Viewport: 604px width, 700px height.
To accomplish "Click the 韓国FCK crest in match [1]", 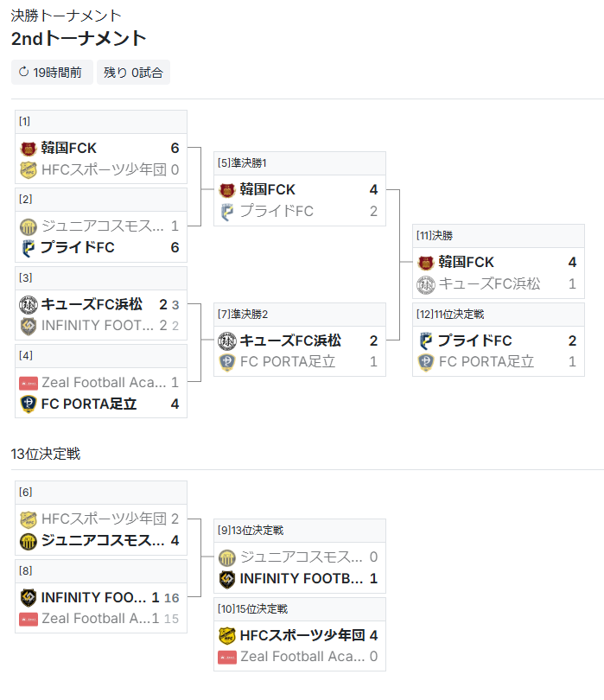I will 29,149.
